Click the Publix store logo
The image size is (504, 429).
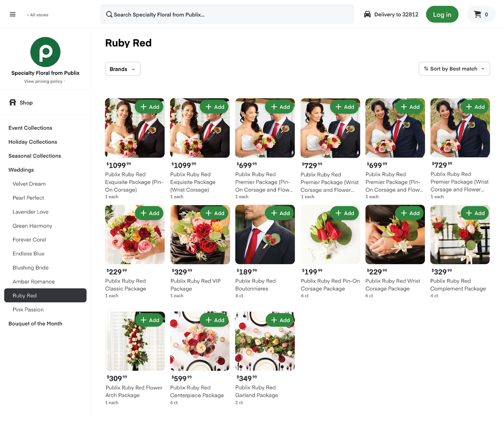click(x=45, y=52)
